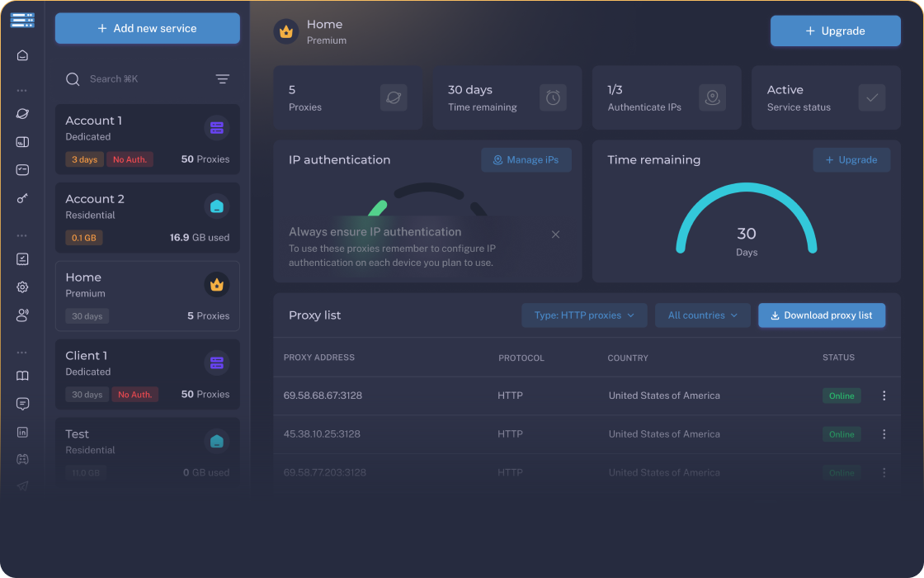
Task: Open the All countries dropdown
Action: pos(702,315)
